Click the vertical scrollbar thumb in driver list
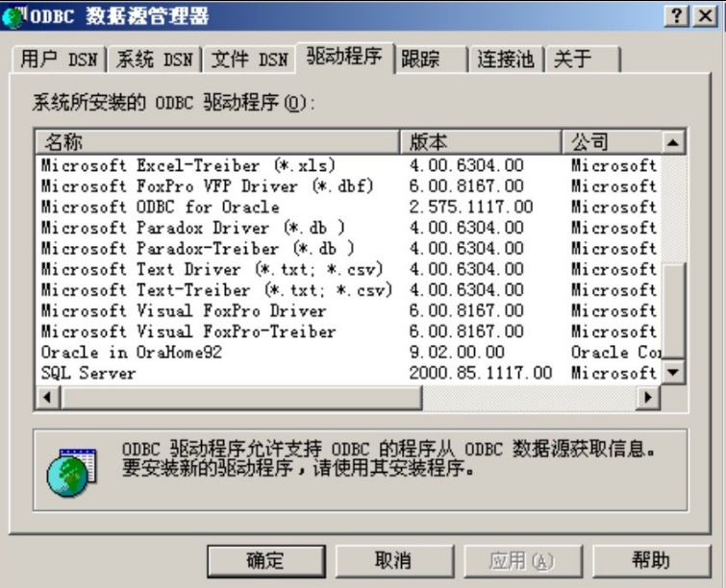This screenshot has width=726, height=588. [673, 311]
